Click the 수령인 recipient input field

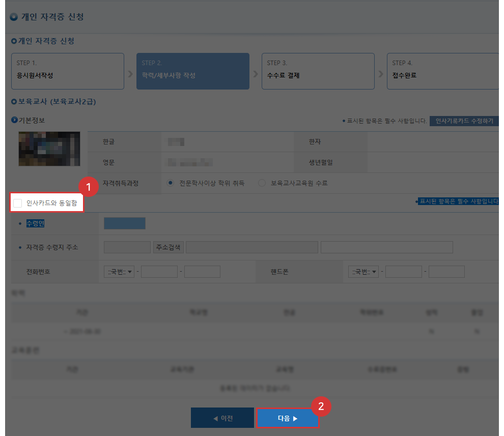pyautogui.click(x=124, y=223)
